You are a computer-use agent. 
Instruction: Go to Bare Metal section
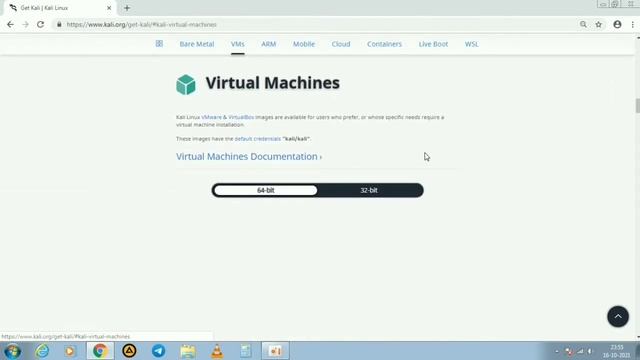[x=197, y=44]
